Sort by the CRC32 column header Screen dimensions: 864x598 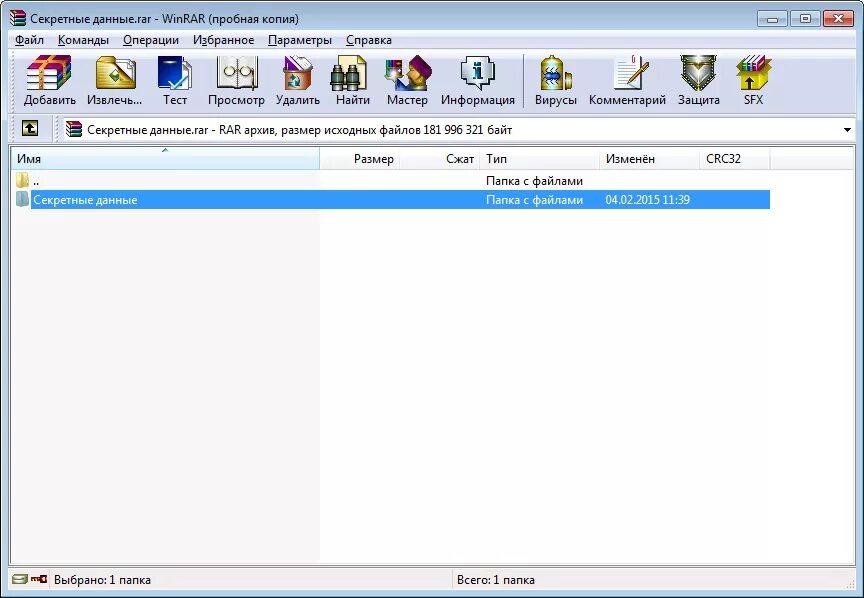pyautogui.click(x=735, y=159)
